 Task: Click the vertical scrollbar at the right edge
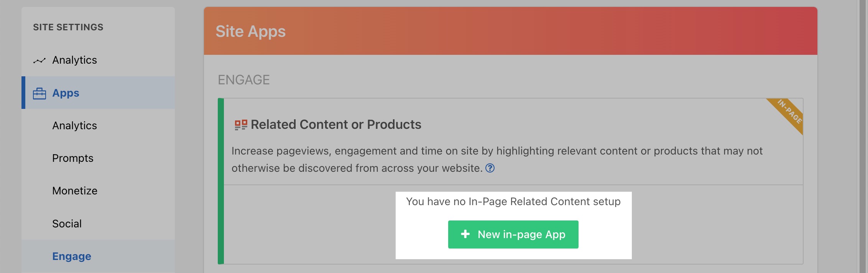coord(863,136)
